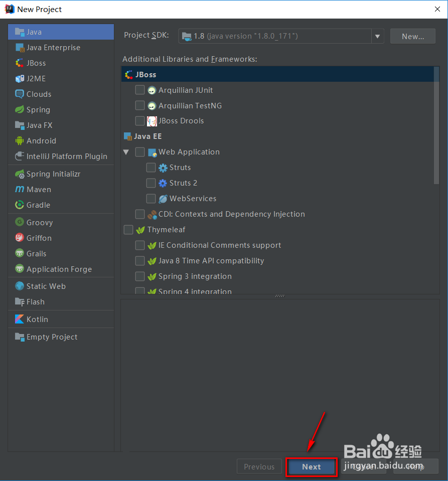The height and width of the screenshot is (481, 448).
Task: Select Kotlin project type
Action: tap(61, 319)
